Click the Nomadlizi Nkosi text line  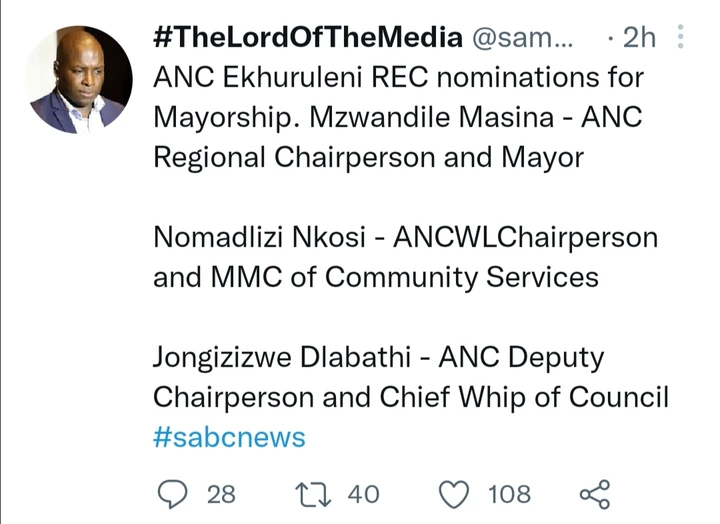[405, 238]
